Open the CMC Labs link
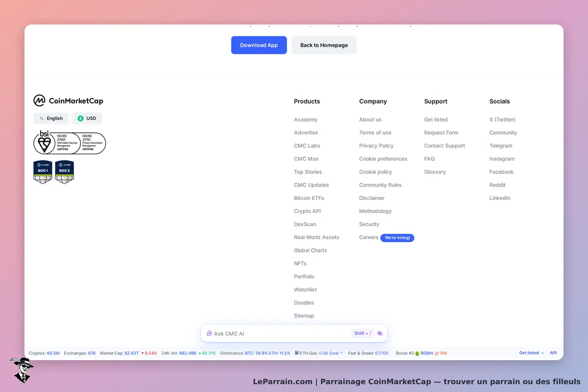Screen dimensions: 588x392 (x=307, y=146)
